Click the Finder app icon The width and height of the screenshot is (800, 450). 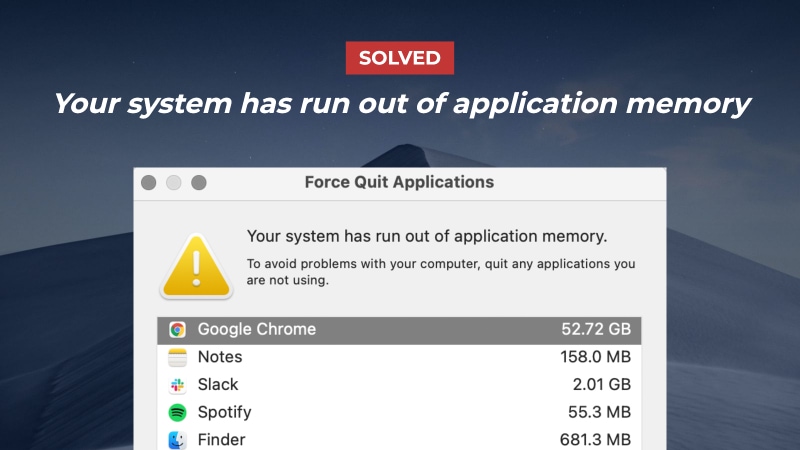pos(177,439)
